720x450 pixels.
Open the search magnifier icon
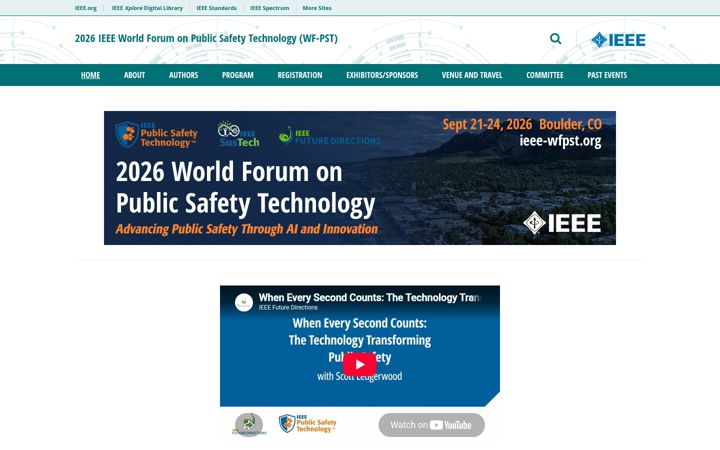point(555,39)
